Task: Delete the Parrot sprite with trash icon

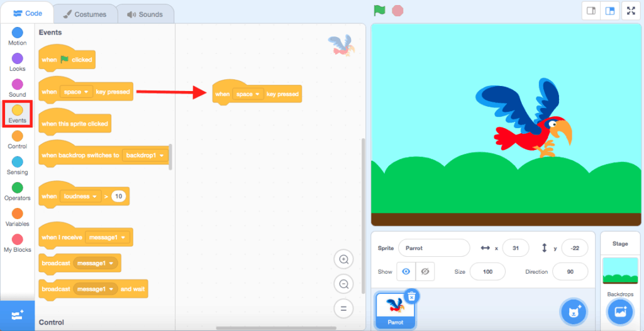Action: pos(412,296)
